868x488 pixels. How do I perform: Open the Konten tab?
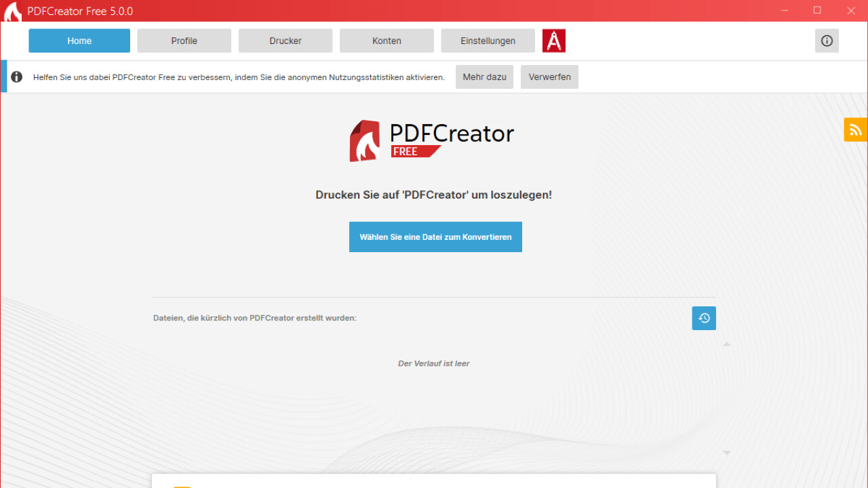click(387, 41)
